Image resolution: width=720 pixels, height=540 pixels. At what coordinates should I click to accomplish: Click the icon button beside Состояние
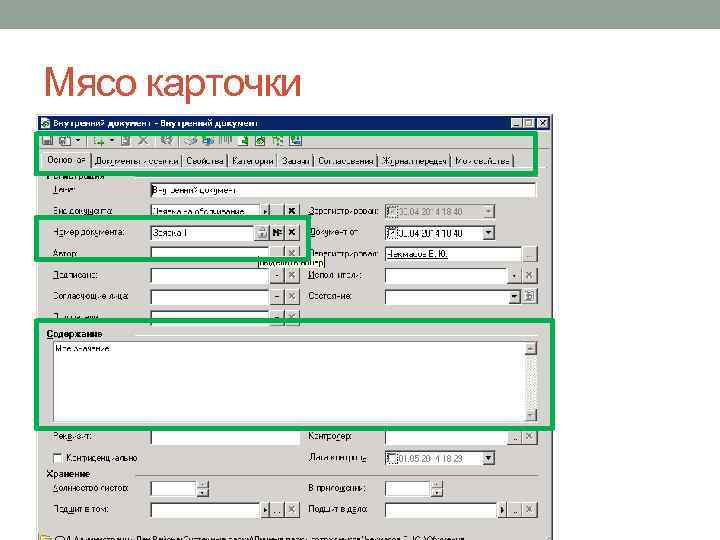(x=529, y=297)
